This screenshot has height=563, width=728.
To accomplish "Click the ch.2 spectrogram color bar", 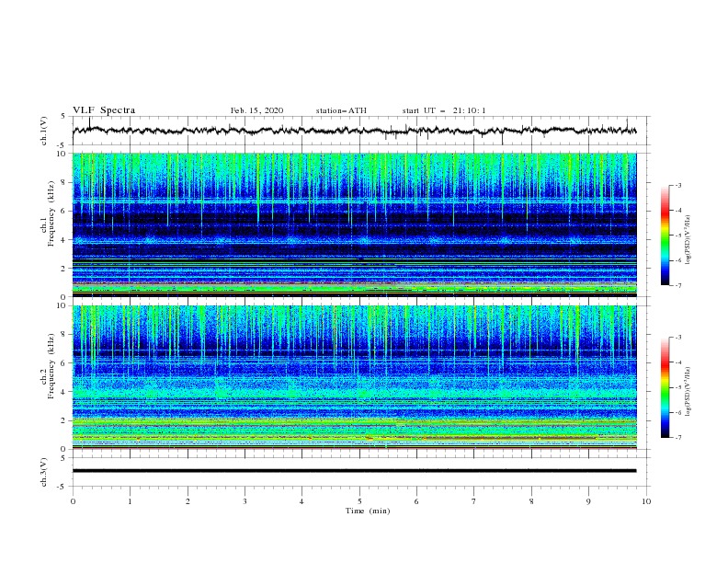I will (x=665, y=387).
